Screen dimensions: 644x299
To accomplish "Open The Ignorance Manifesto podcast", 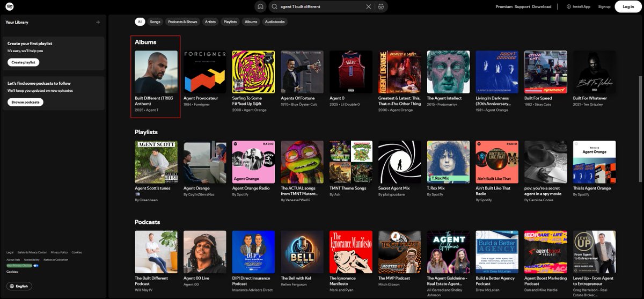I will pos(351,252).
